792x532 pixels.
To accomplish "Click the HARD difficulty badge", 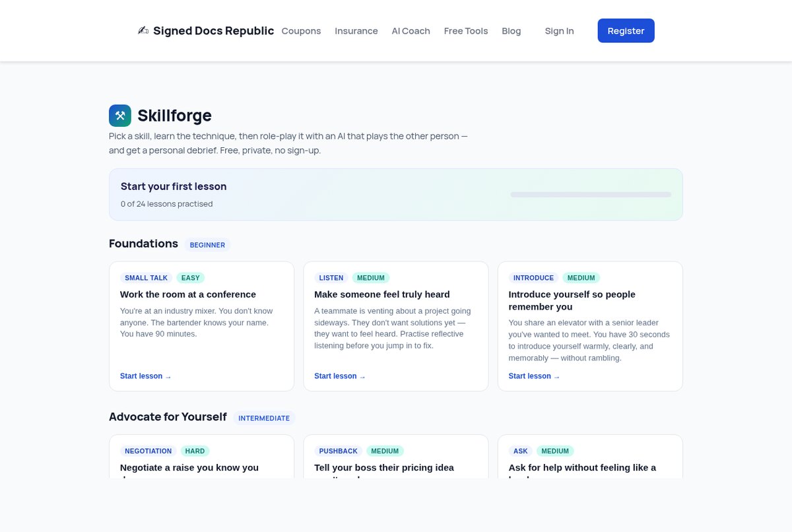I will tap(195, 451).
